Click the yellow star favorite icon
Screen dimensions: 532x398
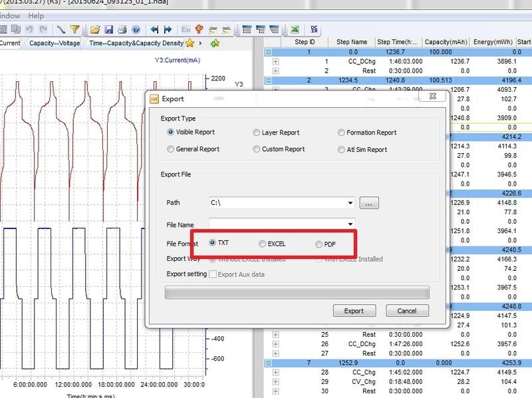pos(190,43)
